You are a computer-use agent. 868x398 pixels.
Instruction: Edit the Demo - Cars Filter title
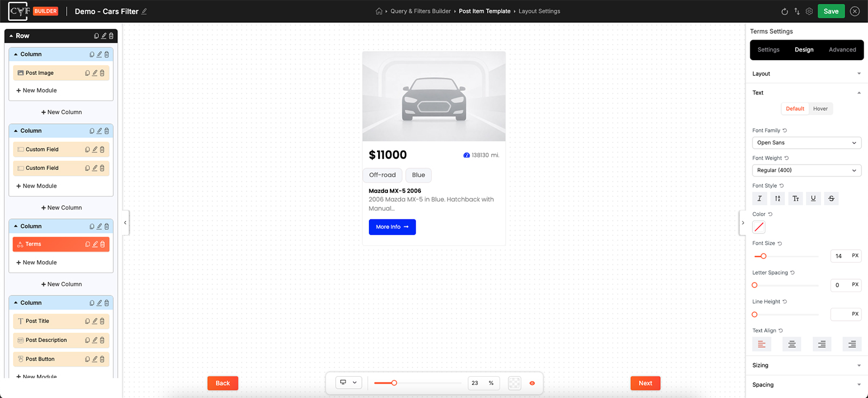click(144, 11)
